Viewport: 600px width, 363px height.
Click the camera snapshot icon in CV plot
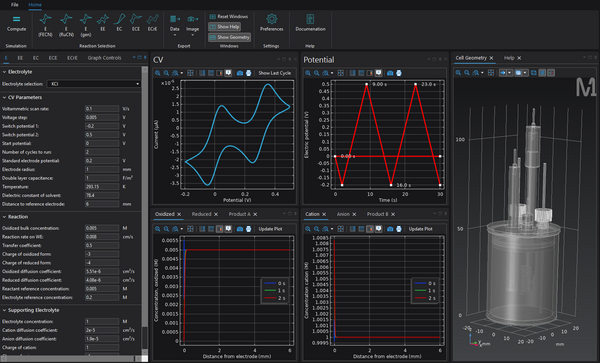240,73
